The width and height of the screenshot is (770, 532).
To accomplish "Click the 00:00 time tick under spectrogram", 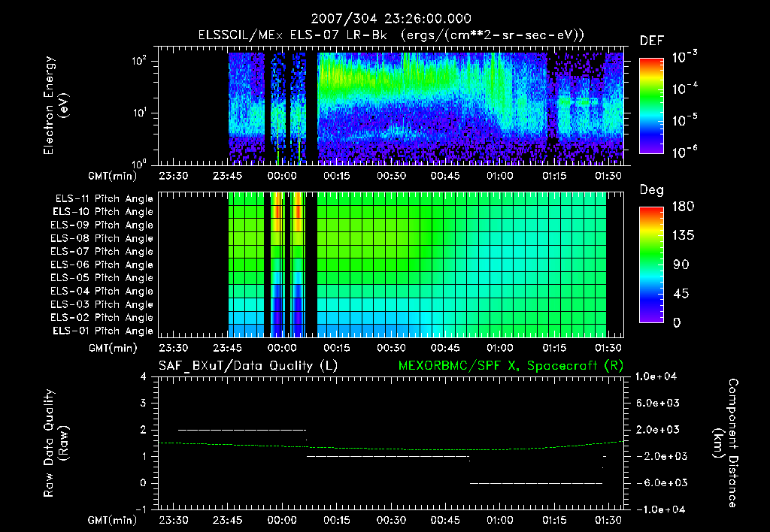I will (x=282, y=176).
